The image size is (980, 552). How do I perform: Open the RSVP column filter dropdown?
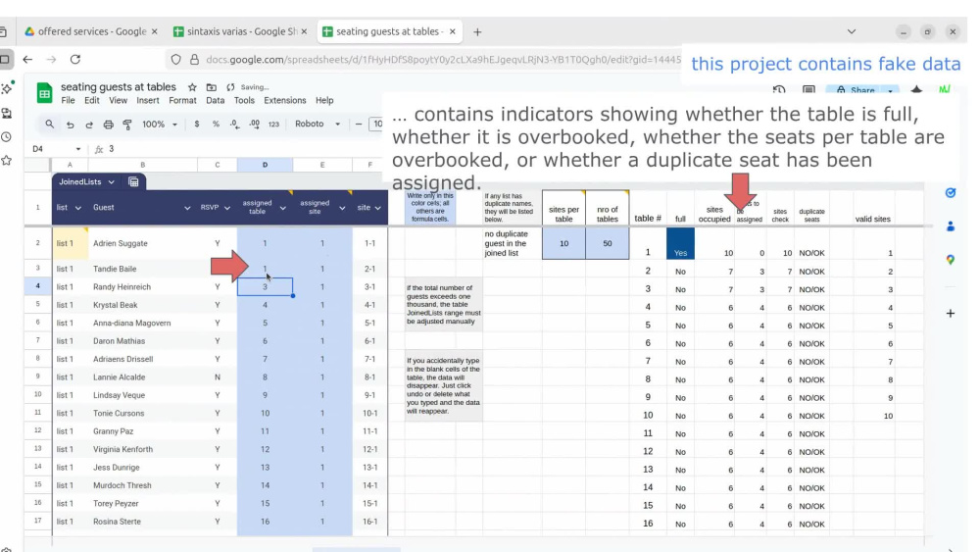pos(227,208)
